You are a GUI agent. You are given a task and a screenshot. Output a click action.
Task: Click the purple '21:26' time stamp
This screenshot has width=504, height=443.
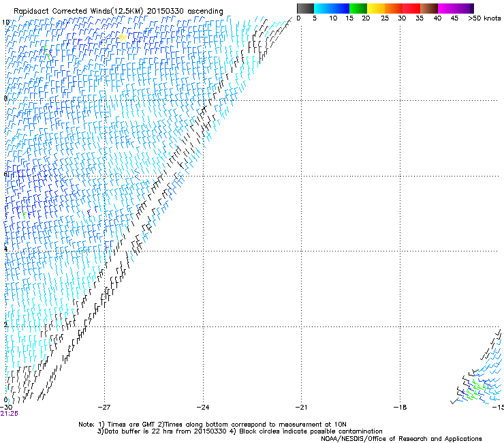[x=9, y=414]
